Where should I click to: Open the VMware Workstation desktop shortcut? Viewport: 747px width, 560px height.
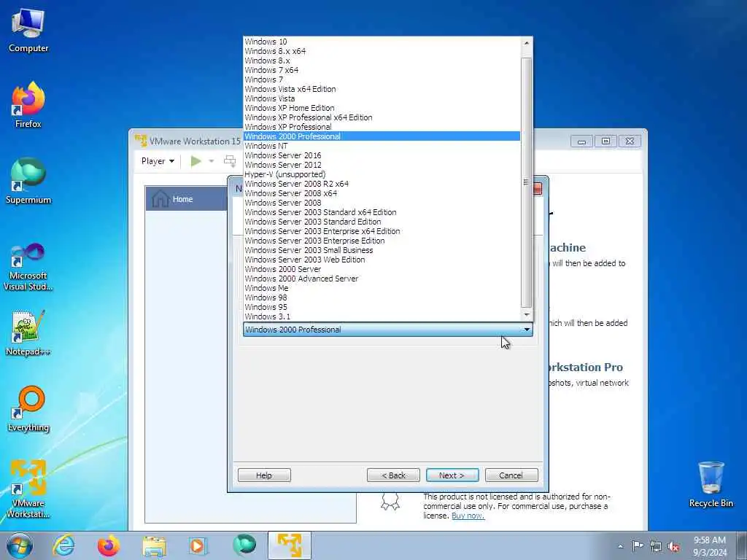[28, 489]
